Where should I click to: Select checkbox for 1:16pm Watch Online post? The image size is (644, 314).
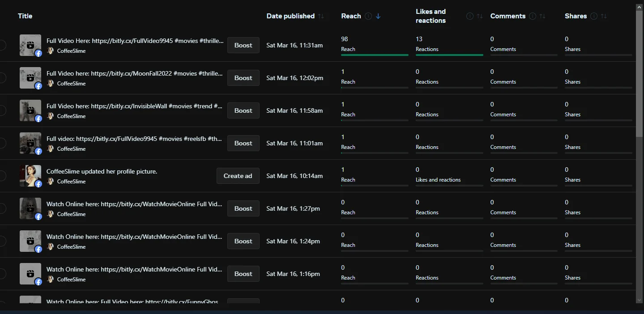point(1,274)
